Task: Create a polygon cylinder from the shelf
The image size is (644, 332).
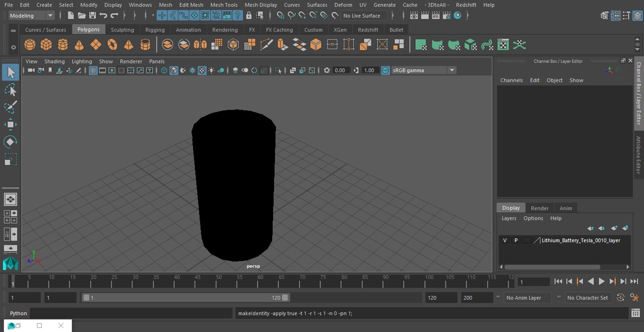Action: click(x=63, y=45)
